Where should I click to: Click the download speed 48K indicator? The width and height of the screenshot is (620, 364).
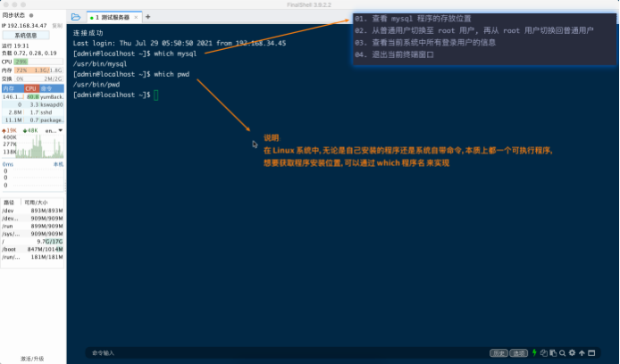[x=30, y=130]
